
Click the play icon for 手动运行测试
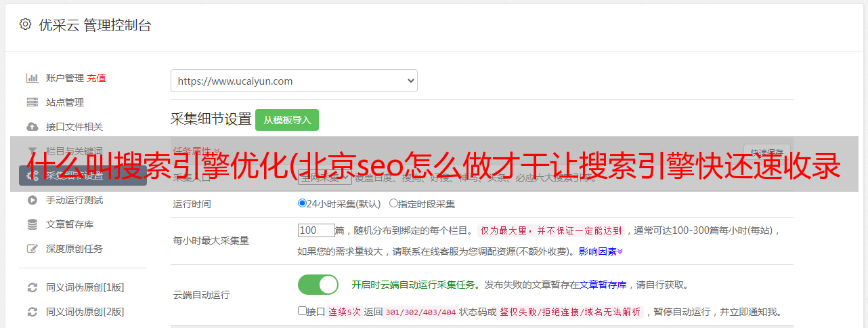point(32,200)
